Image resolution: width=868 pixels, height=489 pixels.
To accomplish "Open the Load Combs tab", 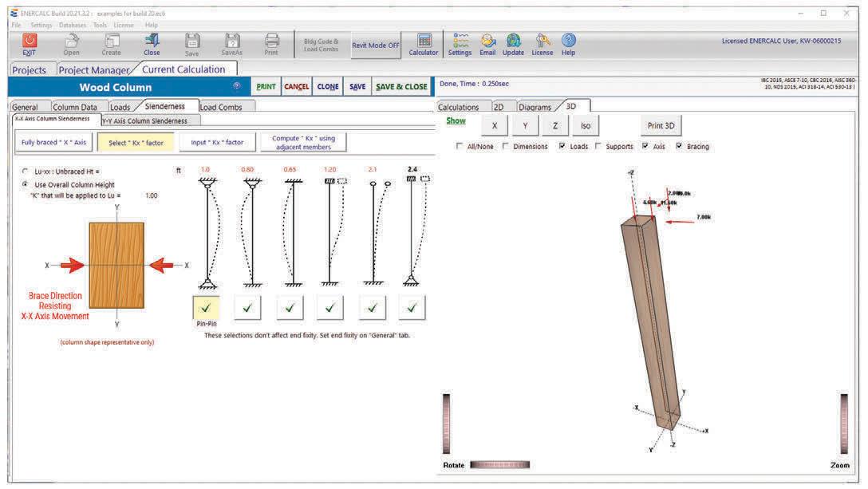I will click(x=222, y=107).
